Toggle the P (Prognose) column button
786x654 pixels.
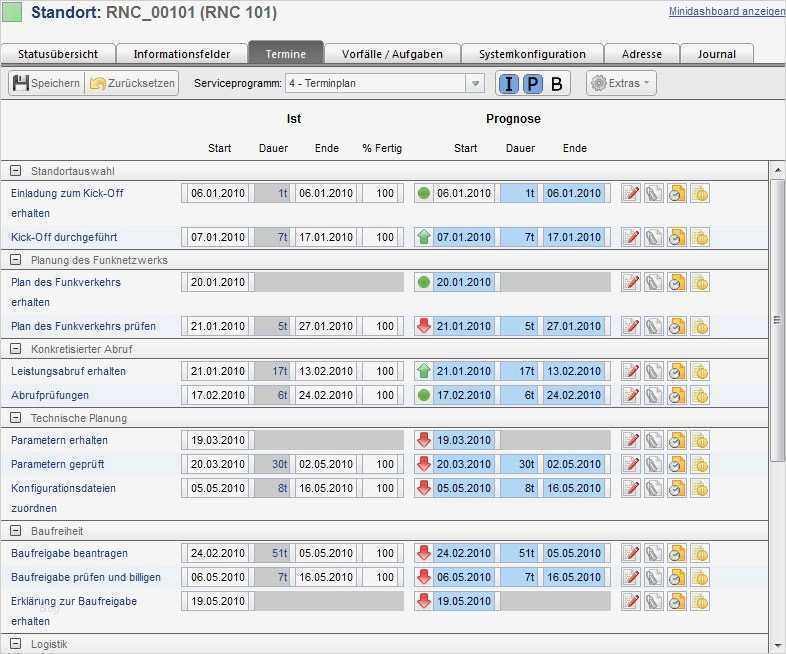pyautogui.click(x=533, y=84)
